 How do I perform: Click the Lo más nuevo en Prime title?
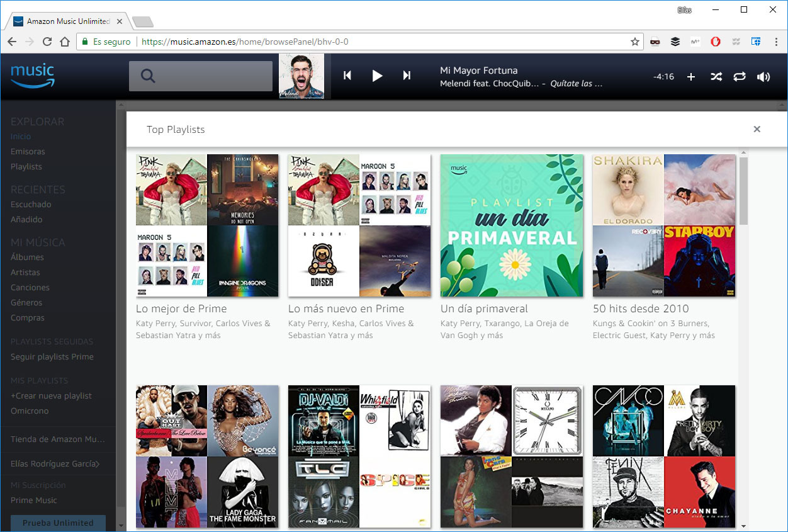point(346,308)
